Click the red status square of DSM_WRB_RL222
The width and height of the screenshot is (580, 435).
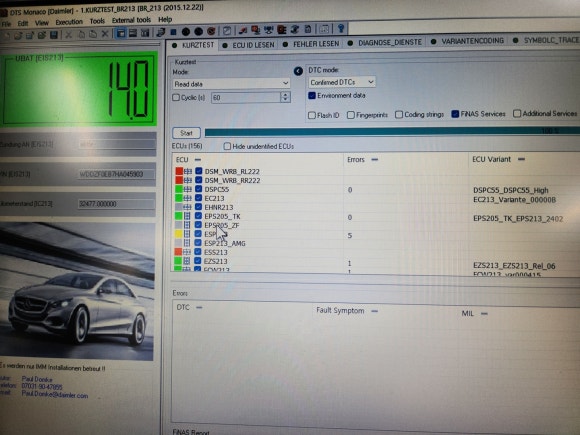179,171
